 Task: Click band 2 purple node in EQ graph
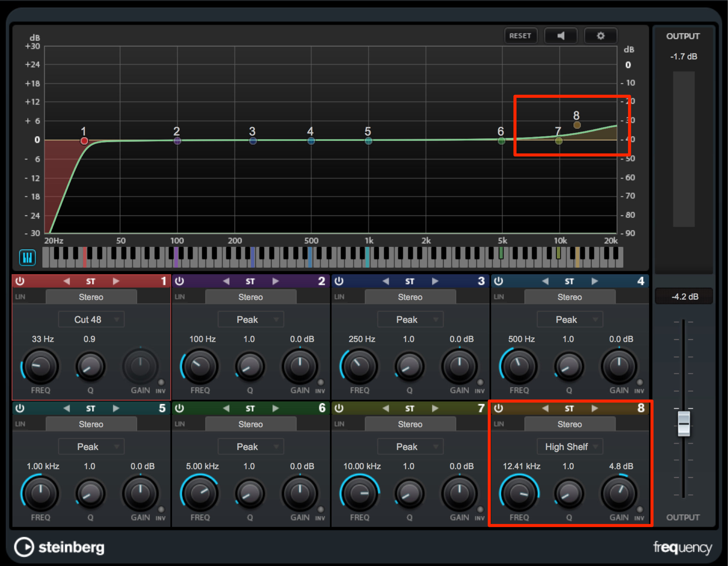pyautogui.click(x=177, y=141)
